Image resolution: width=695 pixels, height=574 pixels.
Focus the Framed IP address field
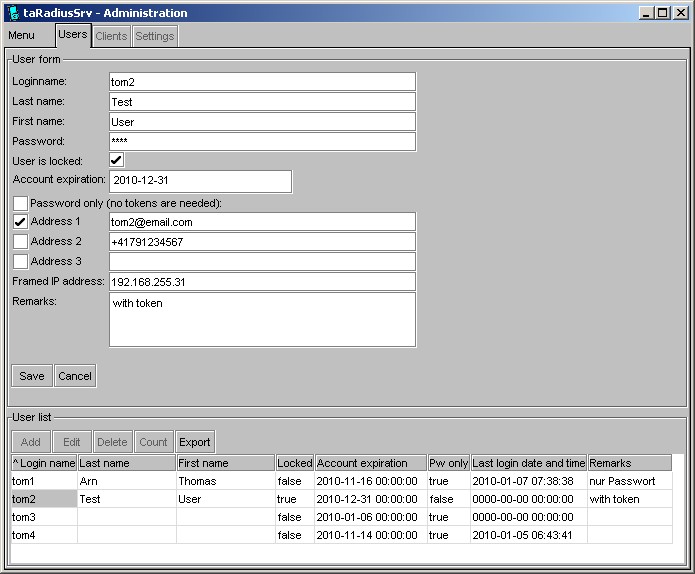[262, 282]
